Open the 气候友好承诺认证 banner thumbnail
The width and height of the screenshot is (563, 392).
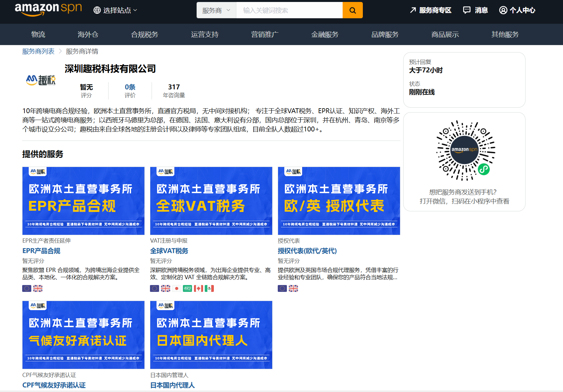(83, 335)
